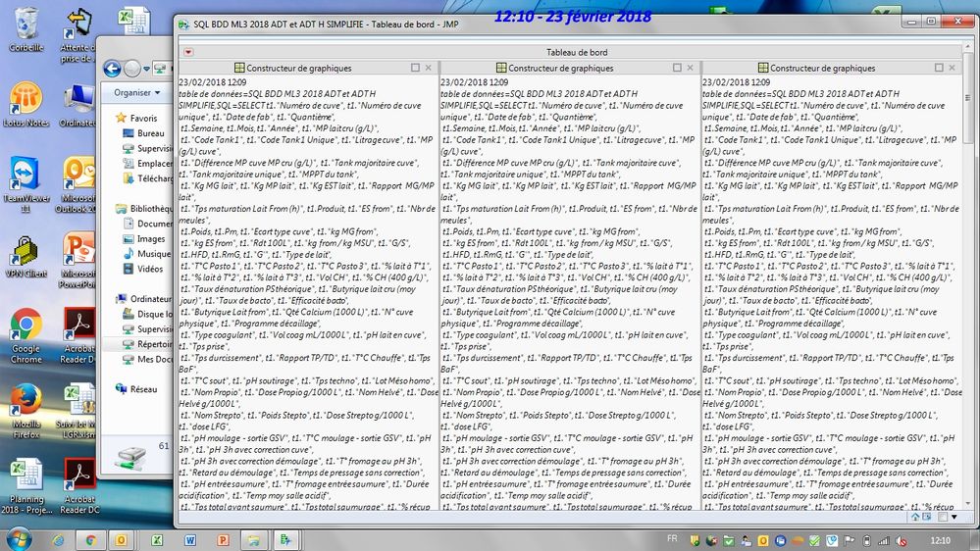Click the muted volume tray icon
The height and width of the screenshot is (551, 980).
pyautogui.click(x=901, y=541)
